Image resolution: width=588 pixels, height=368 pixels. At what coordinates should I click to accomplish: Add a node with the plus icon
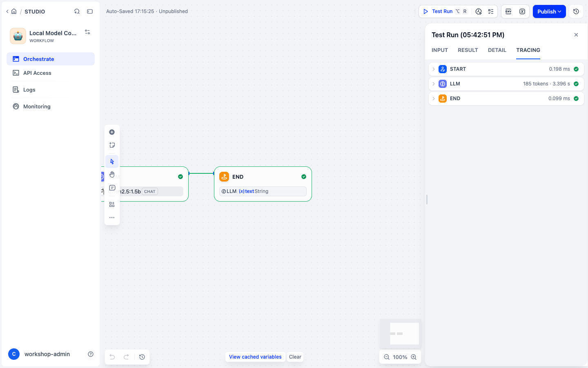(112, 132)
